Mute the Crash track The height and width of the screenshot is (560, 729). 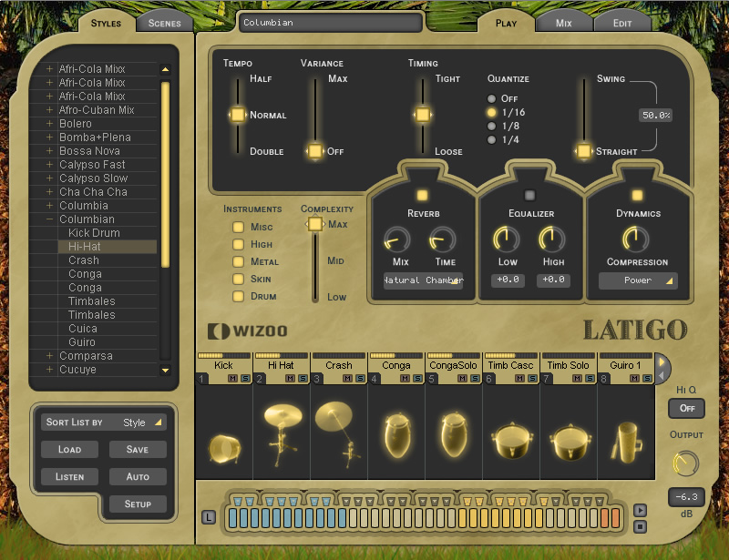click(x=347, y=378)
